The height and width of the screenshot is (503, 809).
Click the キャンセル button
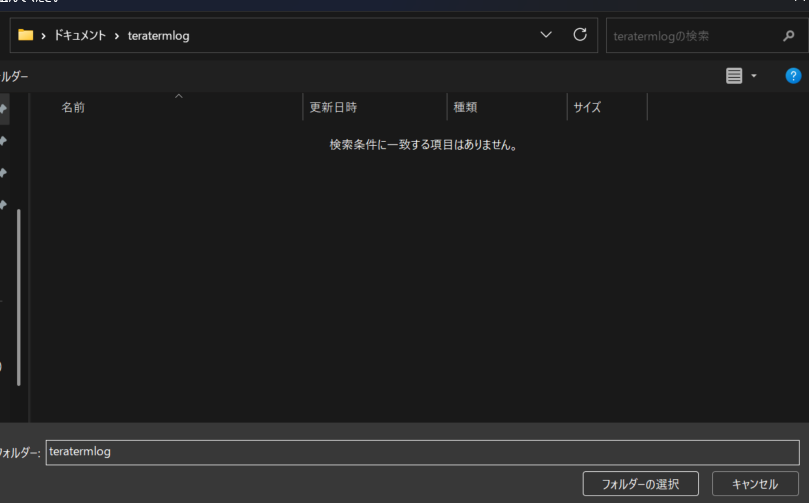point(755,484)
